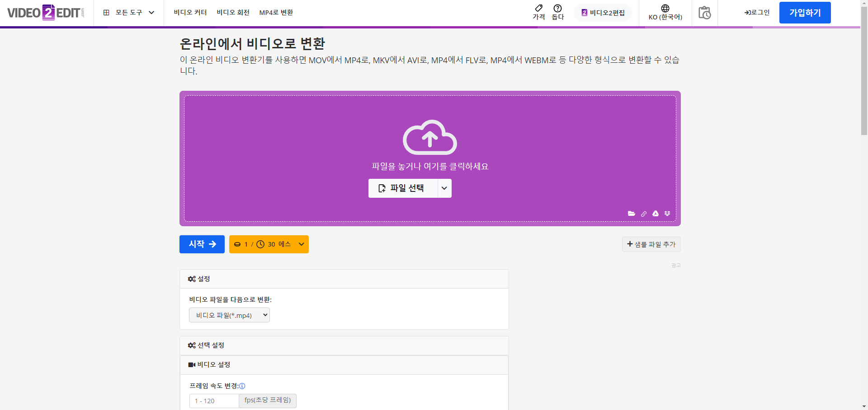Viewport: 868px width, 410px height.
Task: Click the fps(초당 프레임) unit label
Action: click(268, 401)
